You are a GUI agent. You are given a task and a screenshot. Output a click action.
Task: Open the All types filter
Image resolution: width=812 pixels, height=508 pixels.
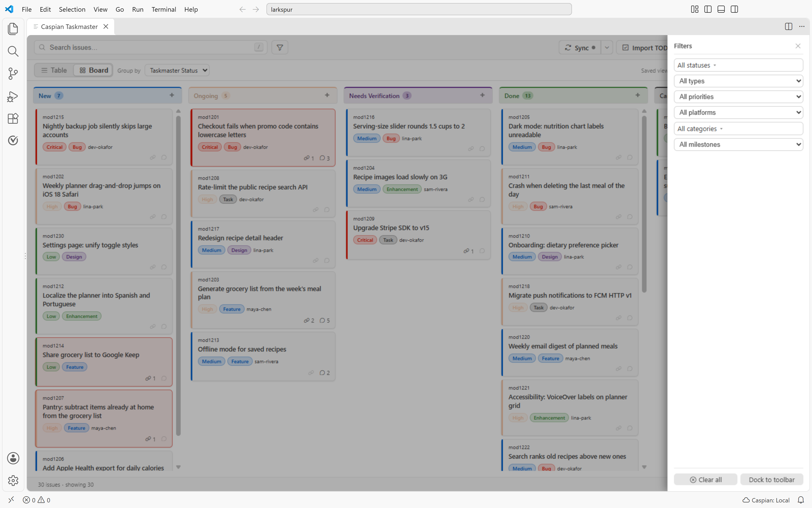tap(738, 81)
